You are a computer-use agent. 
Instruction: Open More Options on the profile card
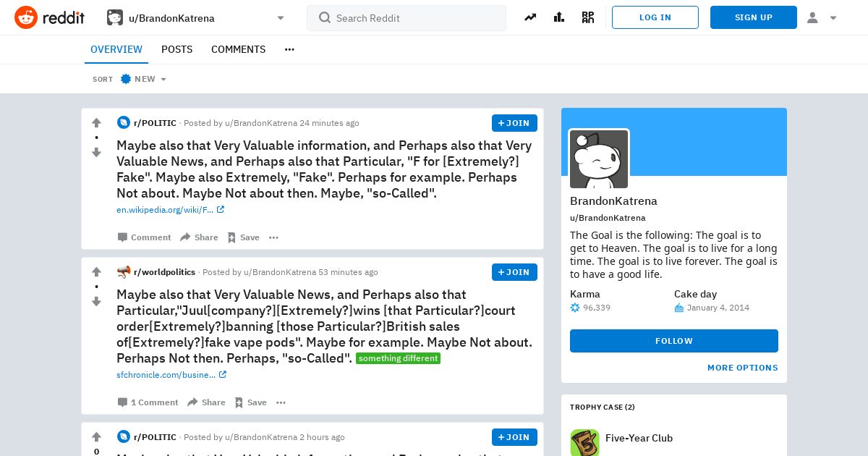pyautogui.click(x=743, y=368)
